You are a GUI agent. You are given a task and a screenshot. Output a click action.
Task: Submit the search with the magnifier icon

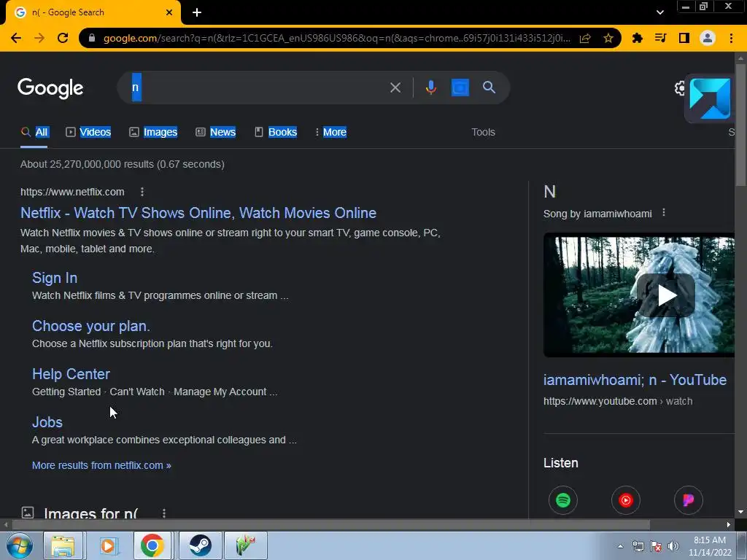pos(489,87)
